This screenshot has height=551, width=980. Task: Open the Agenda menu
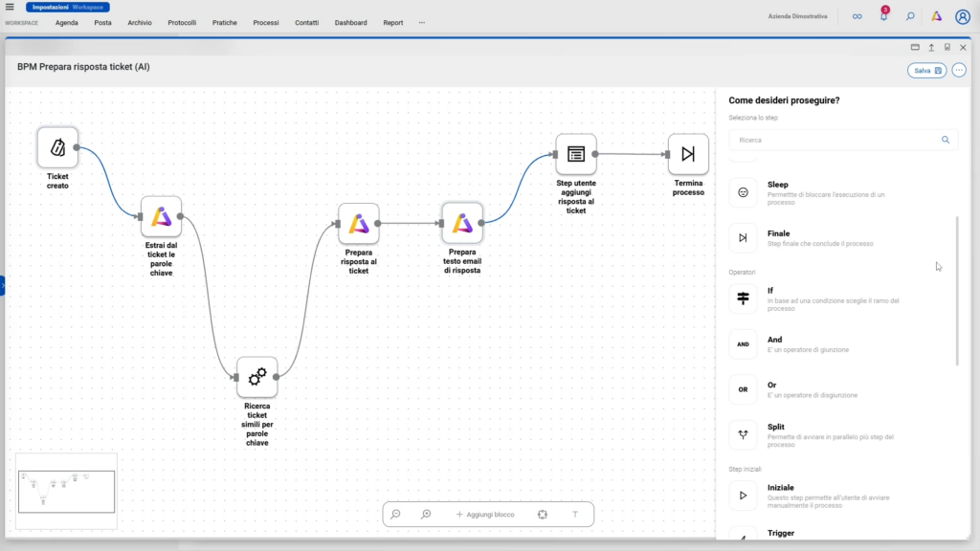click(67, 23)
